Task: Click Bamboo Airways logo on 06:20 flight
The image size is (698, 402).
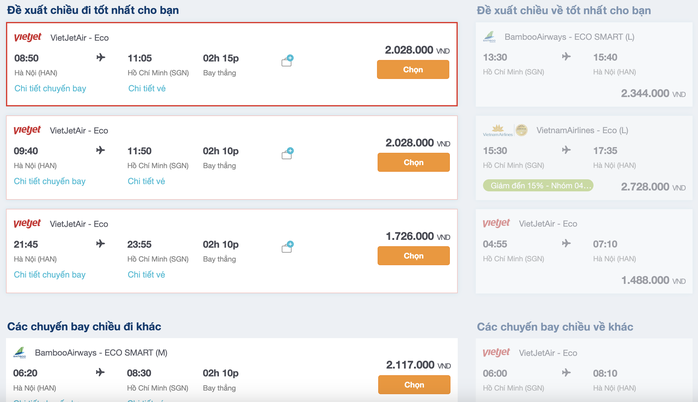Action: tap(20, 353)
